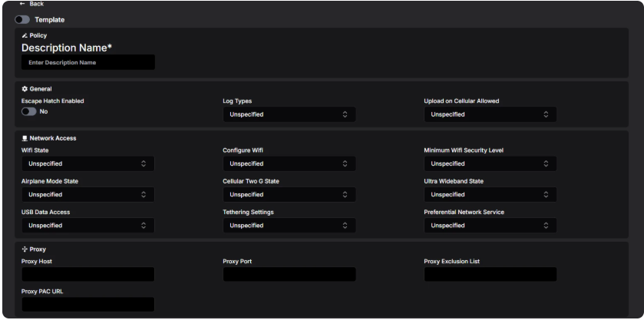Image resolution: width=644 pixels, height=320 pixels.
Task: Toggle the Template switch
Action: 22,20
